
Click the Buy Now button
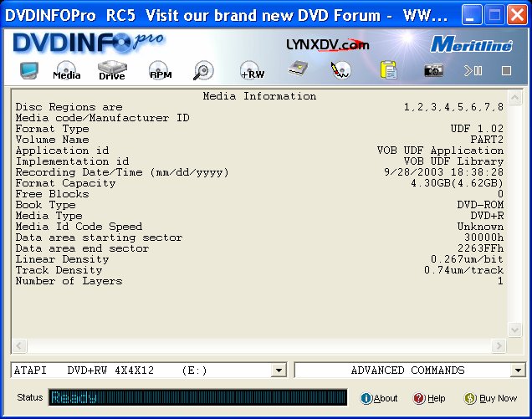[x=491, y=398]
